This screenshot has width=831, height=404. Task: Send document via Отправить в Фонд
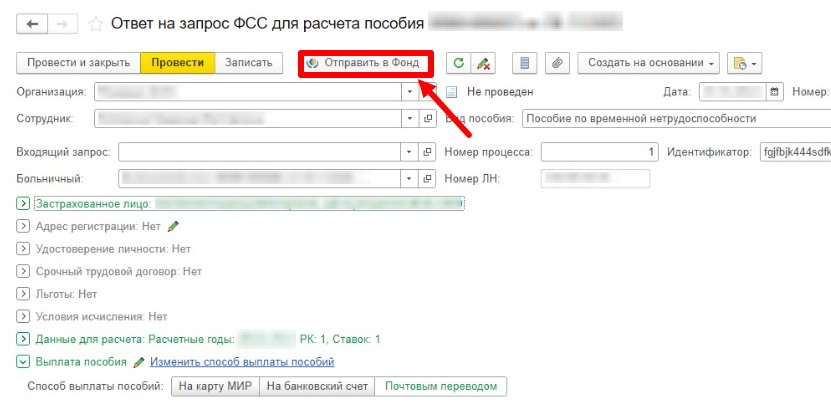click(366, 63)
